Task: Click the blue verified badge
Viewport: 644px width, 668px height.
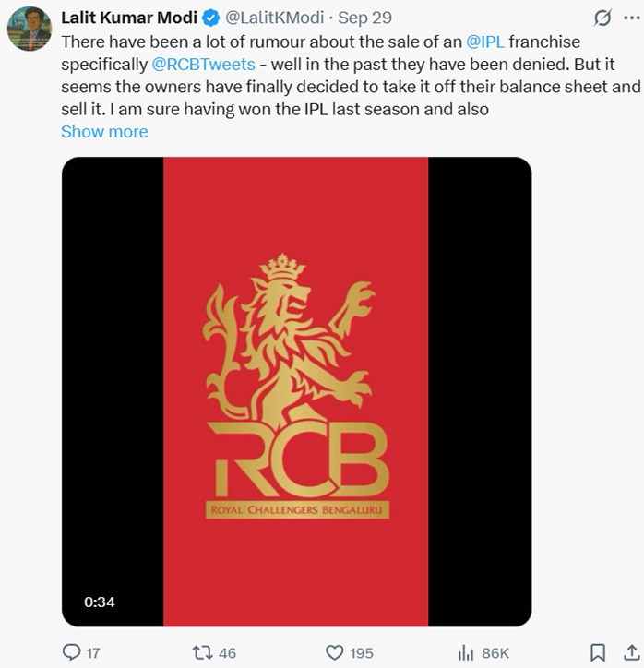Action: [x=210, y=18]
